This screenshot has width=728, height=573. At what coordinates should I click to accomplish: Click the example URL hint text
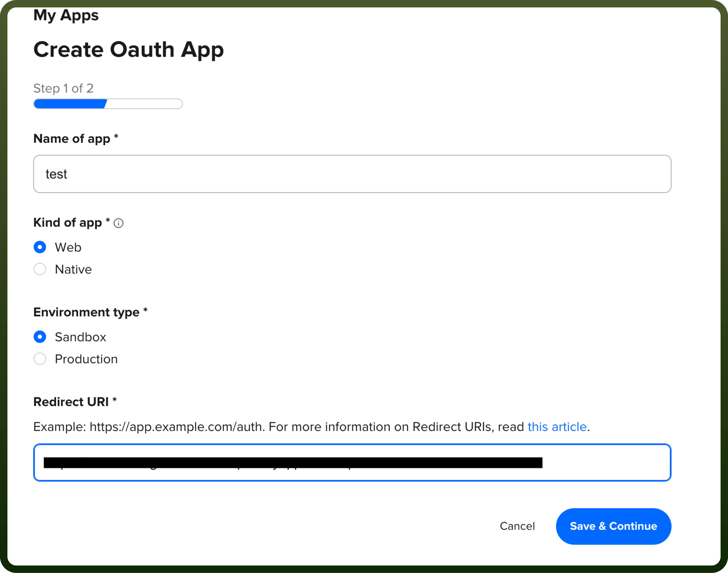[312, 427]
